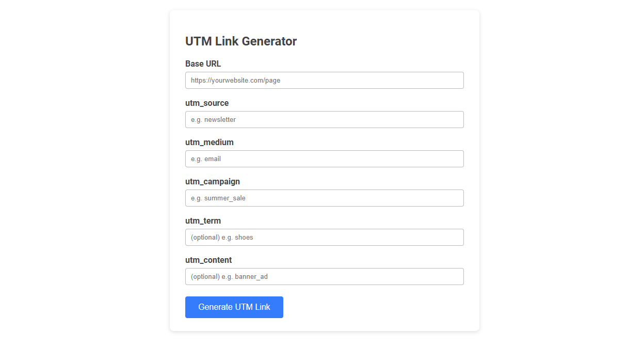Click the 'Base URL' label

(203, 64)
